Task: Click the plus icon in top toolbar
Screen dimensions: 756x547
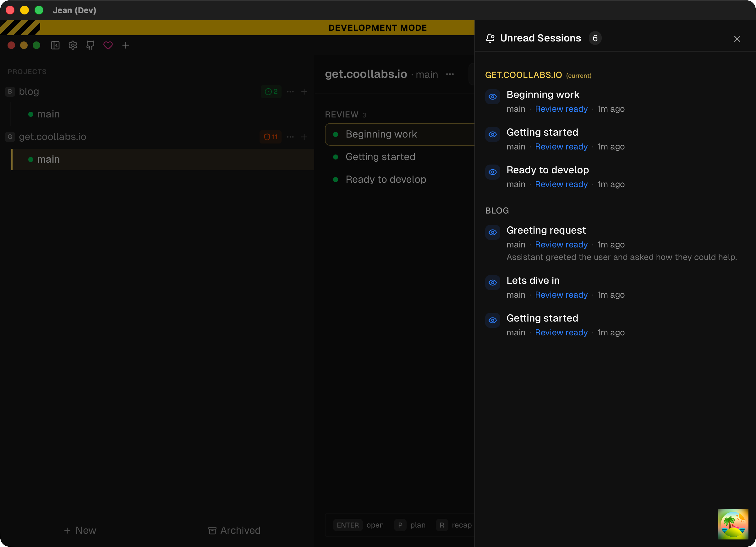Action: click(x=126, y=45)
